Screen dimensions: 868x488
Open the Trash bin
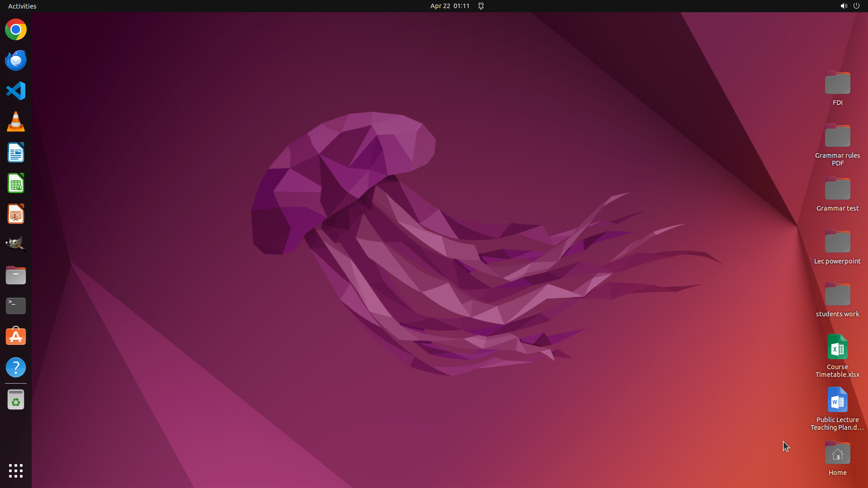16,400
